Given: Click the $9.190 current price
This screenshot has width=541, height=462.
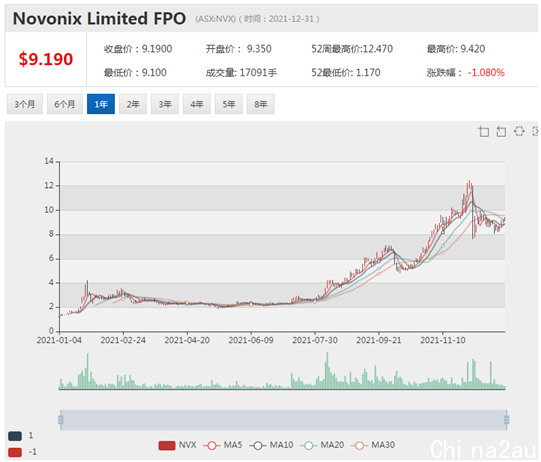Looking at the screenshot, I should [46, 59].
